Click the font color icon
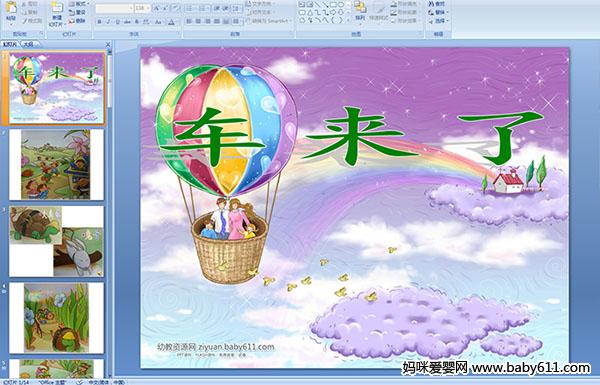 coord(171,22)
